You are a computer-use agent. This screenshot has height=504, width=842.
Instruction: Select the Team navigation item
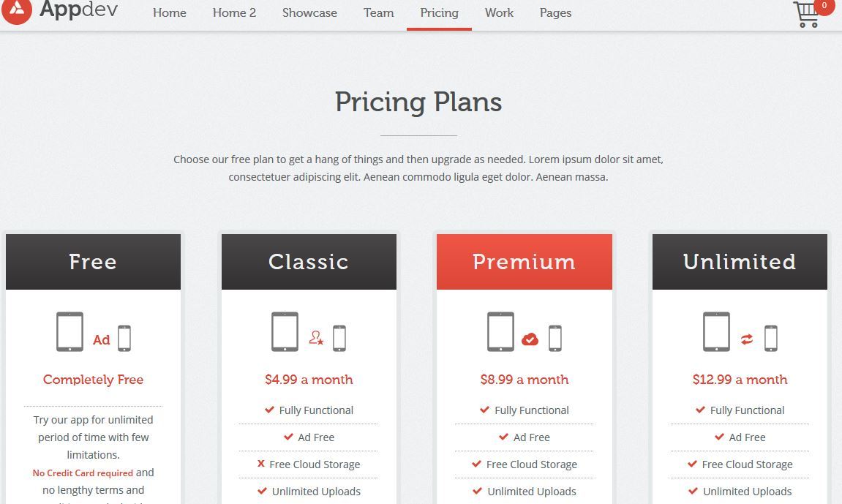pos(379,13)
